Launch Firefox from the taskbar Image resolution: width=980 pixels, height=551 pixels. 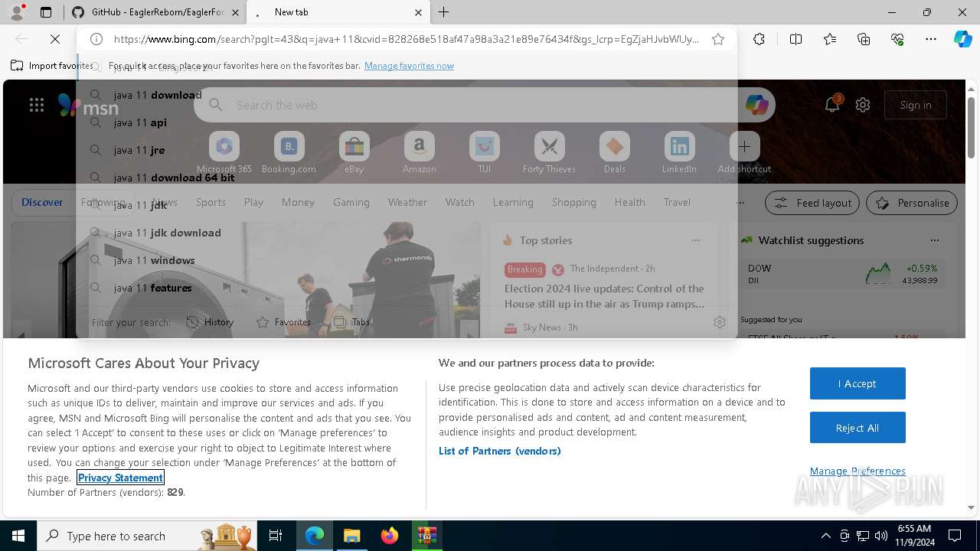389,536
